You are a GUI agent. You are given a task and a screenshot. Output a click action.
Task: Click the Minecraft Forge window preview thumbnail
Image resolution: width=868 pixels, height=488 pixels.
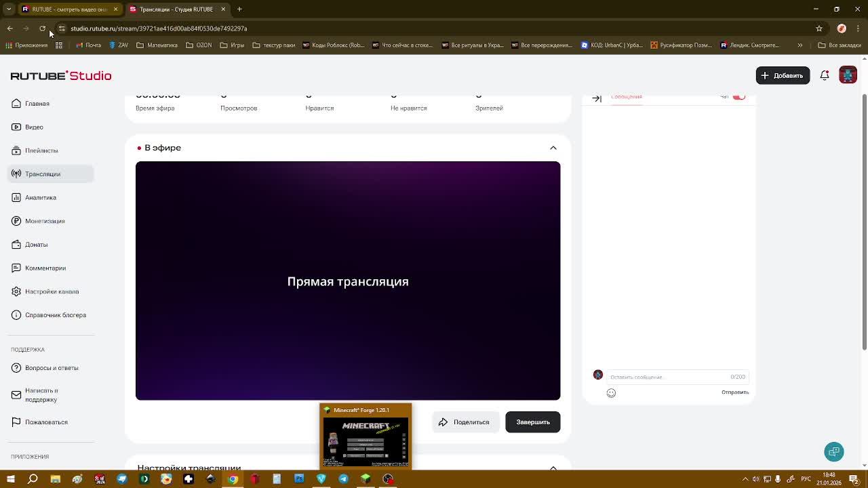coord(366,435)
